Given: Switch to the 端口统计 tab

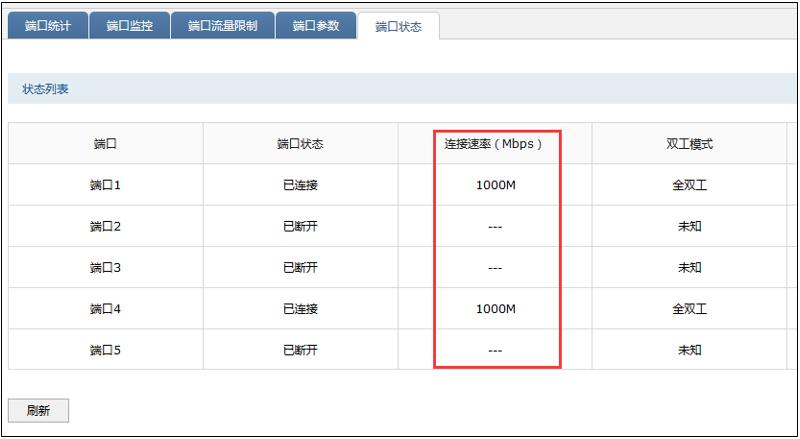Looking at the screenshot, I should tap(48, 26).
